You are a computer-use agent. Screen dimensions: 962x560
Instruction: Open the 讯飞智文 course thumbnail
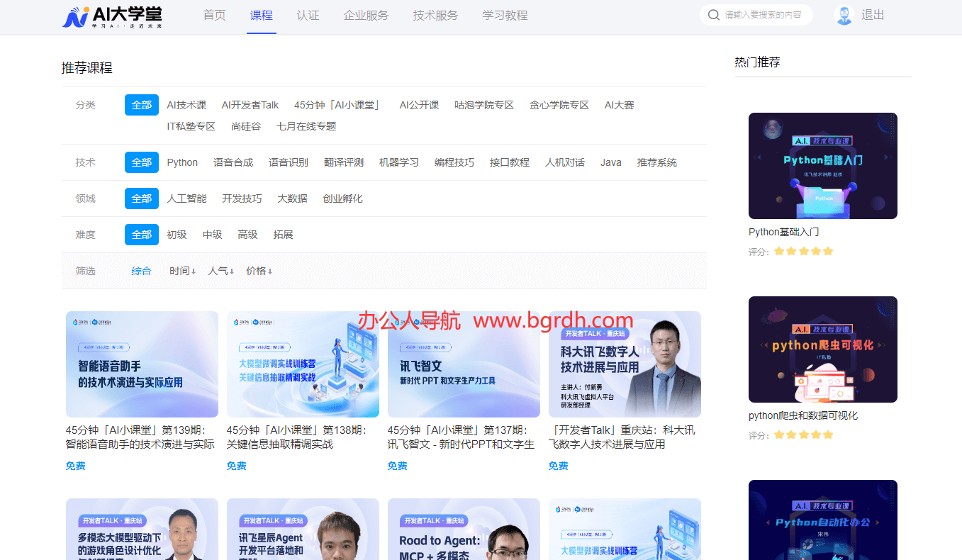(x=464, y=364)
